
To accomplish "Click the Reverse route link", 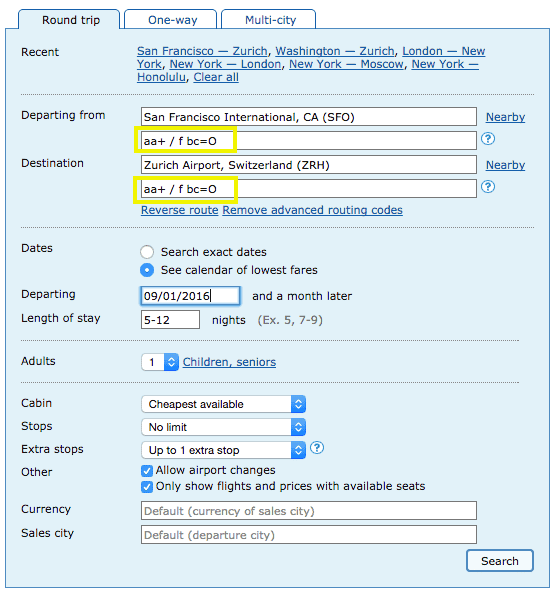I will [180, 210].
